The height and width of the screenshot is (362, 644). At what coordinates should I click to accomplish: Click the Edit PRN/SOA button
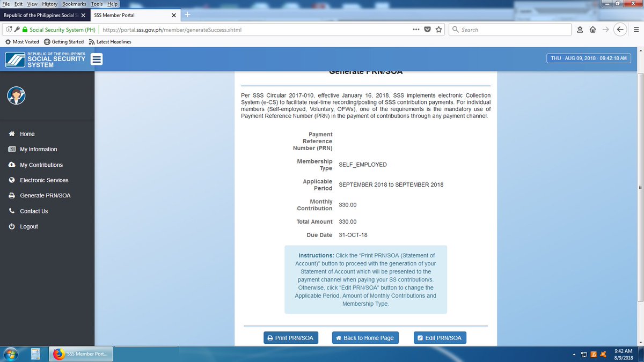(440, 338)
